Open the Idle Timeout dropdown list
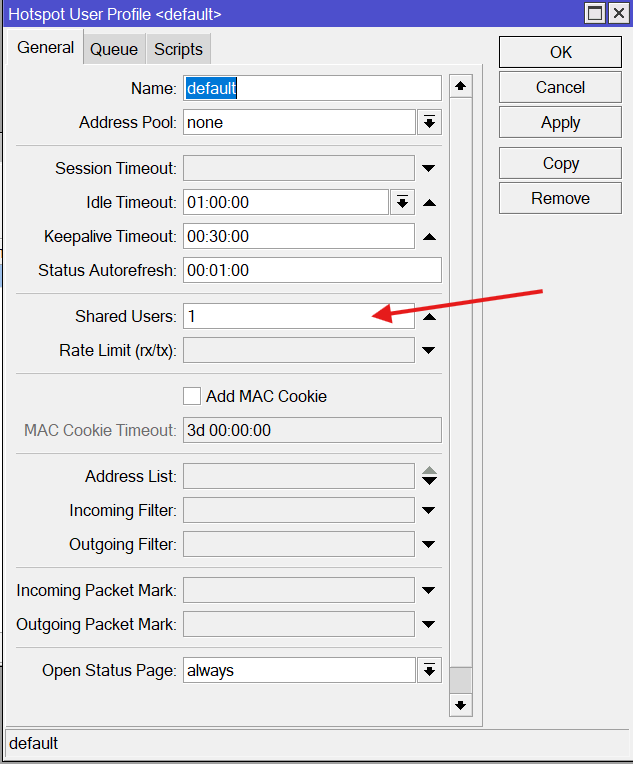The width and height of the screenshot is (633, 764). point(402,202)
